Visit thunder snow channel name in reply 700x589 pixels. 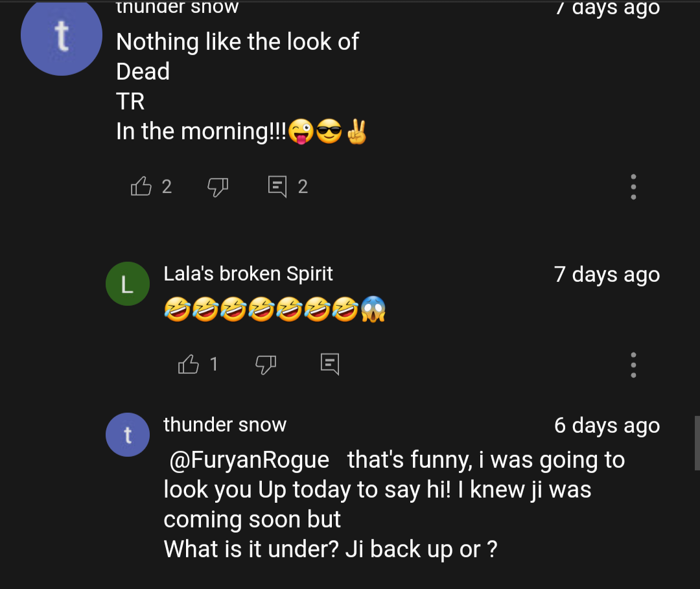tap(224, 425)
